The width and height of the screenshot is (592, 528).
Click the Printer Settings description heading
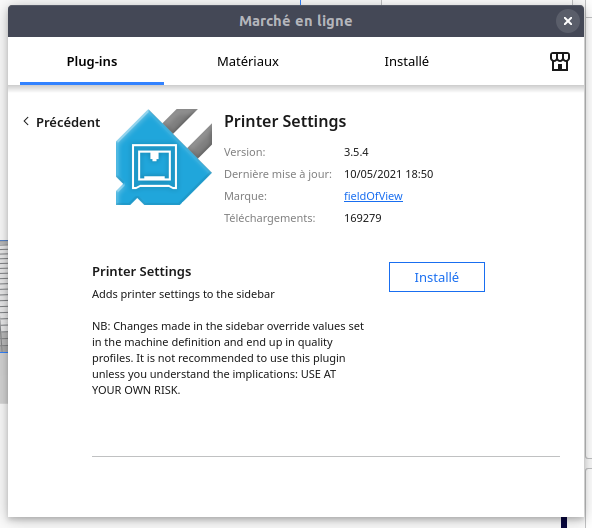point(142,272)
